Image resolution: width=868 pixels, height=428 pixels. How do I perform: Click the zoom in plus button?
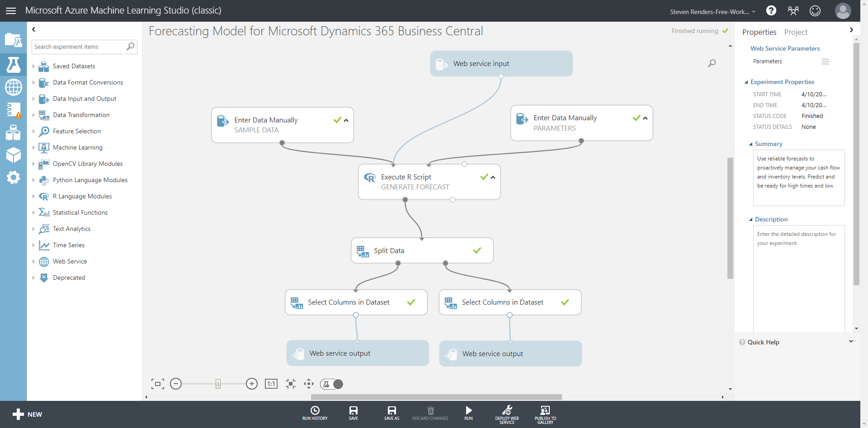252,384
